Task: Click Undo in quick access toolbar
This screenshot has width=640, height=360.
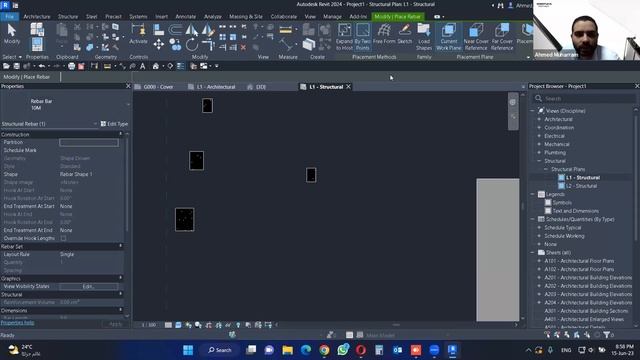Action: (41, 66)
